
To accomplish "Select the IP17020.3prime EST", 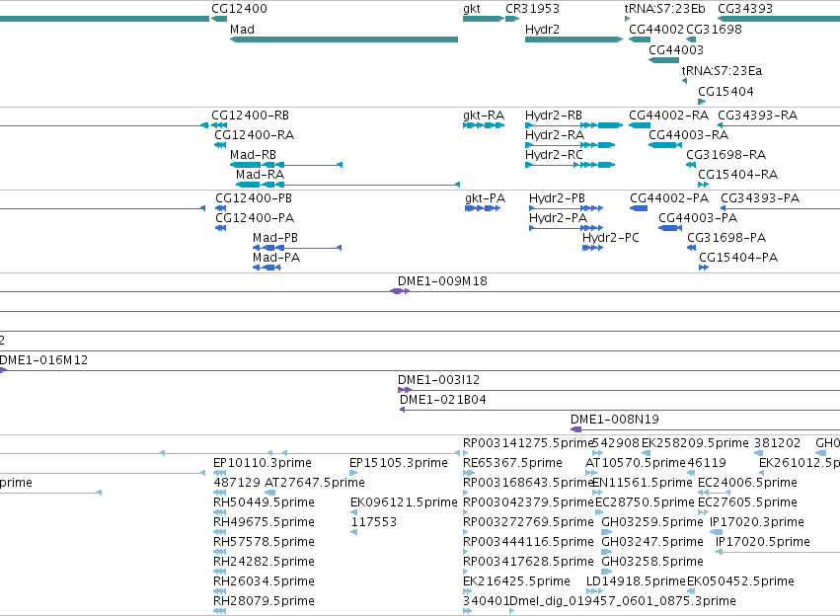I will pos(717,532).
